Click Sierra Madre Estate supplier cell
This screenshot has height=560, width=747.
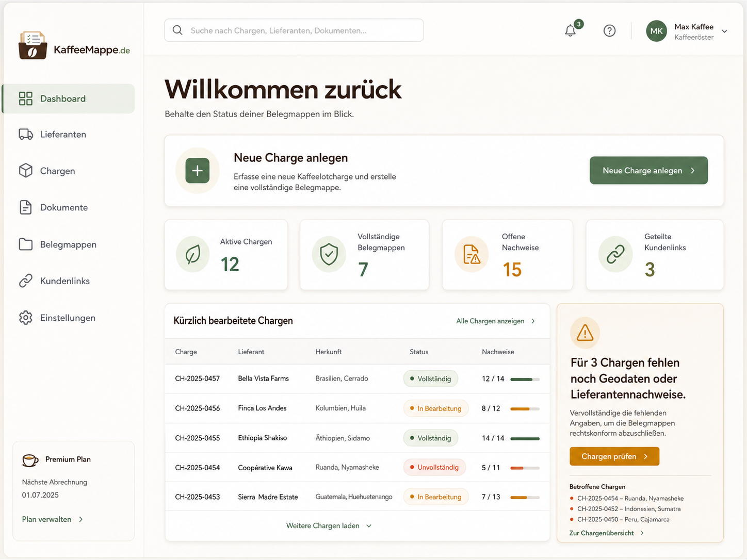(268, 497)
